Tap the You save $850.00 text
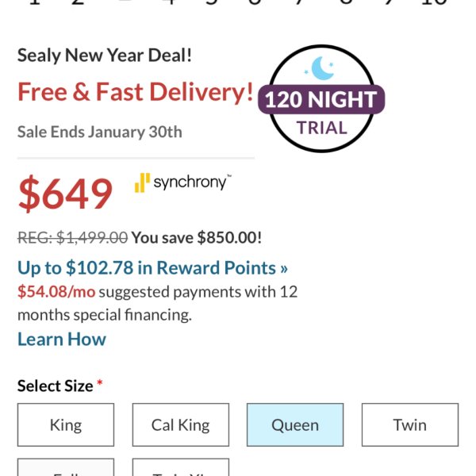Image resolution: width=476 pixels, height=476 pixels. [x=197, y=237]
